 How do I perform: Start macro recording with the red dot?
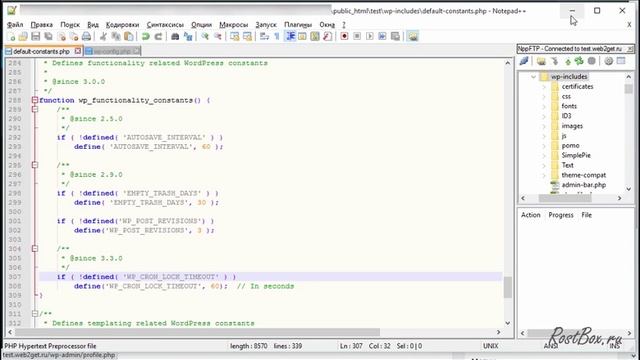(x=344, y=37)
